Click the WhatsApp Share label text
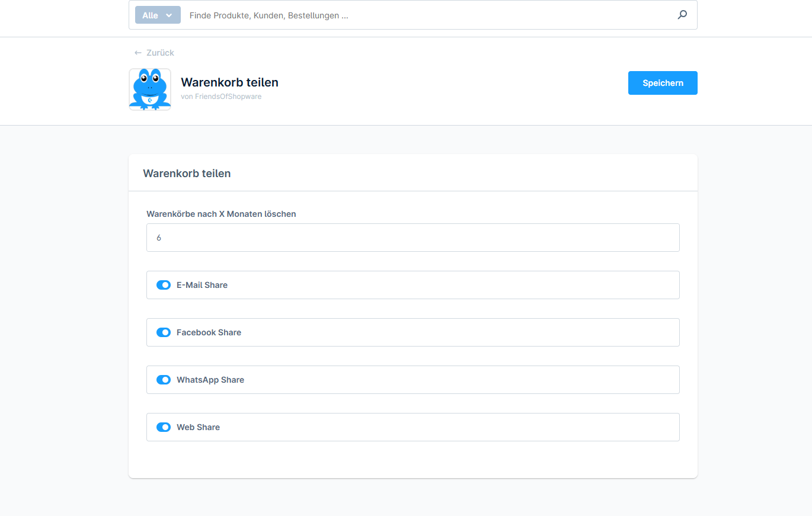This screenshot has height=516, width=812. 210,380
